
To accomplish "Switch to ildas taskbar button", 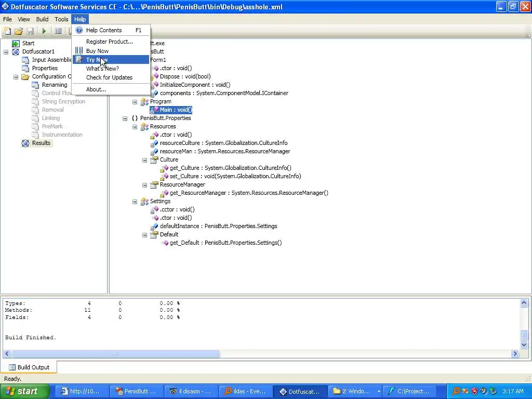I will click(246, 391).
